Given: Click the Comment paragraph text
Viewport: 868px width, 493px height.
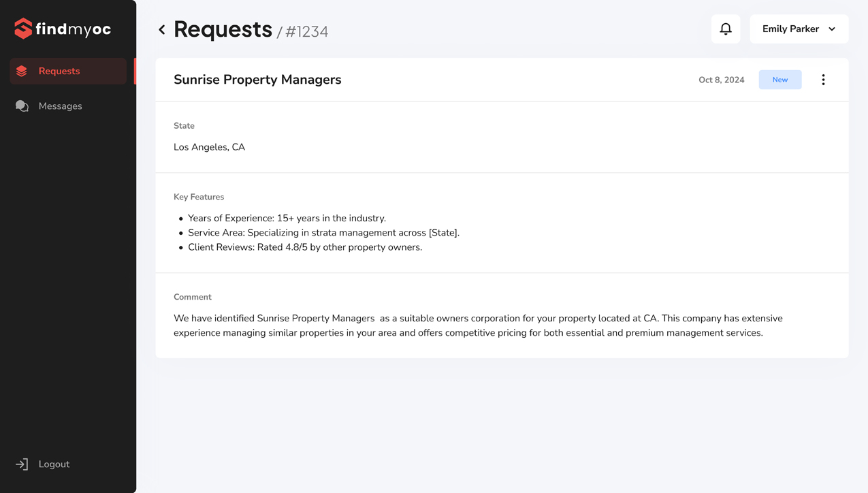Looking at the screenshot, I should pos(478,325).
